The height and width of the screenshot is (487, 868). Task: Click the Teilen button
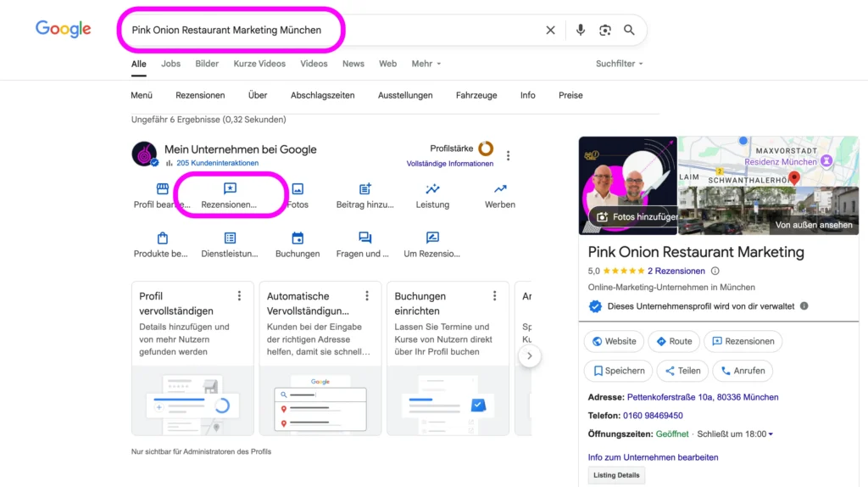[x=682, y=371]
